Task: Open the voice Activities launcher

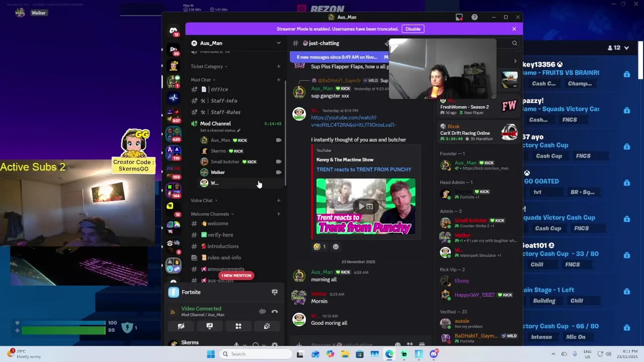Action: (238, 326)
